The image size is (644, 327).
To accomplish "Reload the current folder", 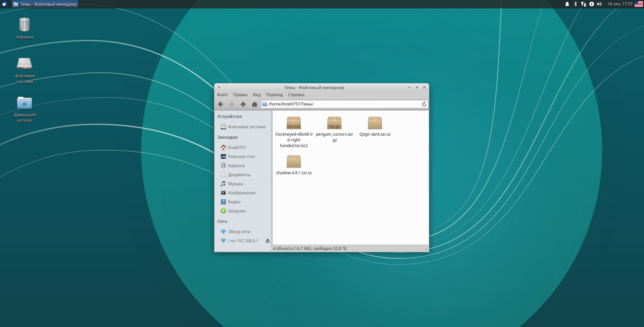I will pos(424,104).
